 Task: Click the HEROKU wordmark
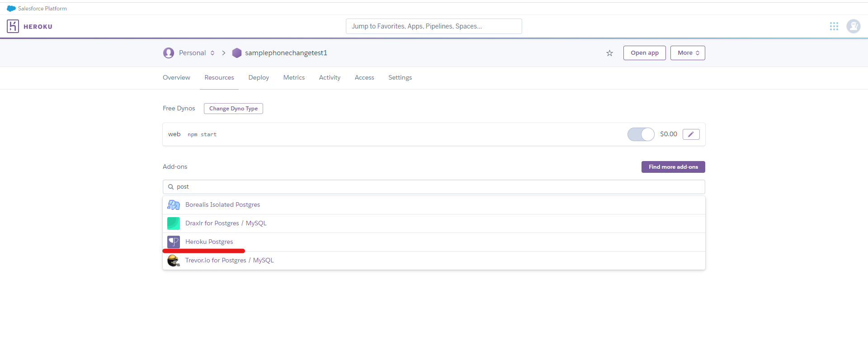pyautogui.click(x=38, y=27)
